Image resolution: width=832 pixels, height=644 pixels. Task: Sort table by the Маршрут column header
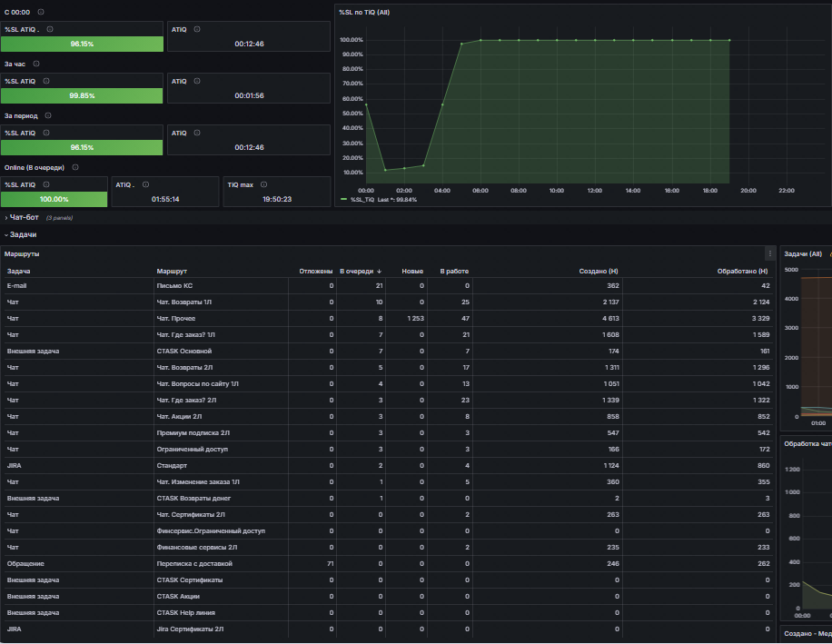pos(172,271)
